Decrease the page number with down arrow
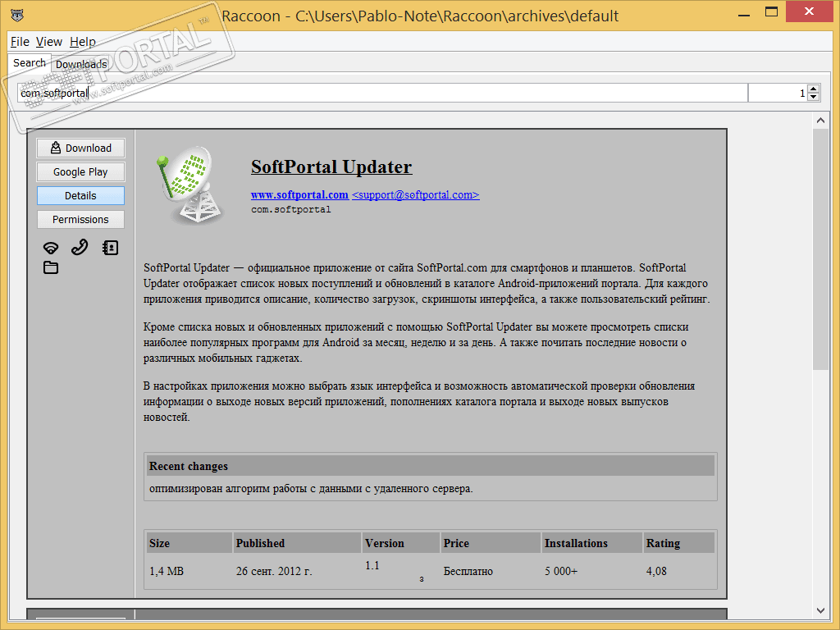The width and height of the screenshot is (840, 630). coord(813,97)
